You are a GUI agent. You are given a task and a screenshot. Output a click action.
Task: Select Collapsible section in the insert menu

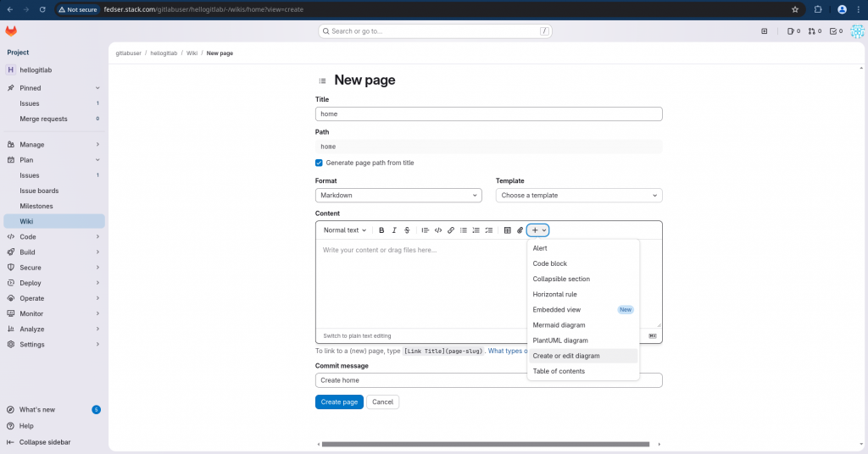pyautogui.click(x=561, y=280)
